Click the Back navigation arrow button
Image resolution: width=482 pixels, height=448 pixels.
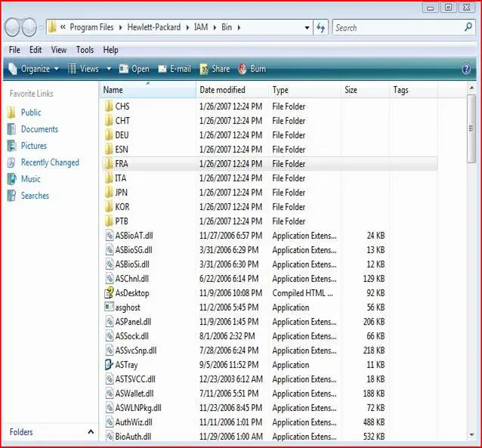13,28
